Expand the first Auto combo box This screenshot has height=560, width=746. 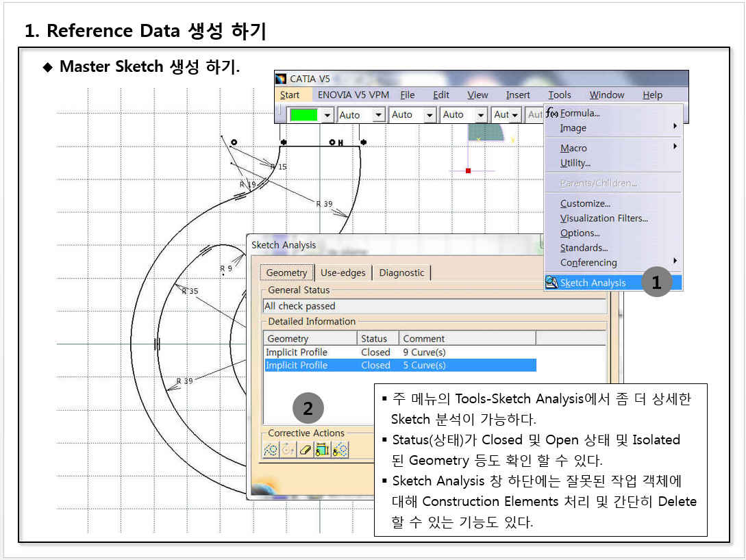[379, 115]
